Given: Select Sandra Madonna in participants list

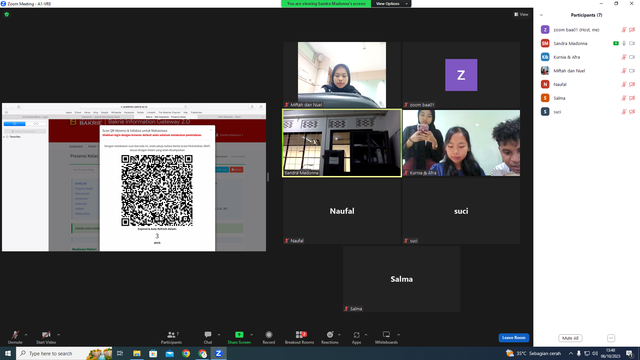Looking at the screenshot, I should click(587, 43).
